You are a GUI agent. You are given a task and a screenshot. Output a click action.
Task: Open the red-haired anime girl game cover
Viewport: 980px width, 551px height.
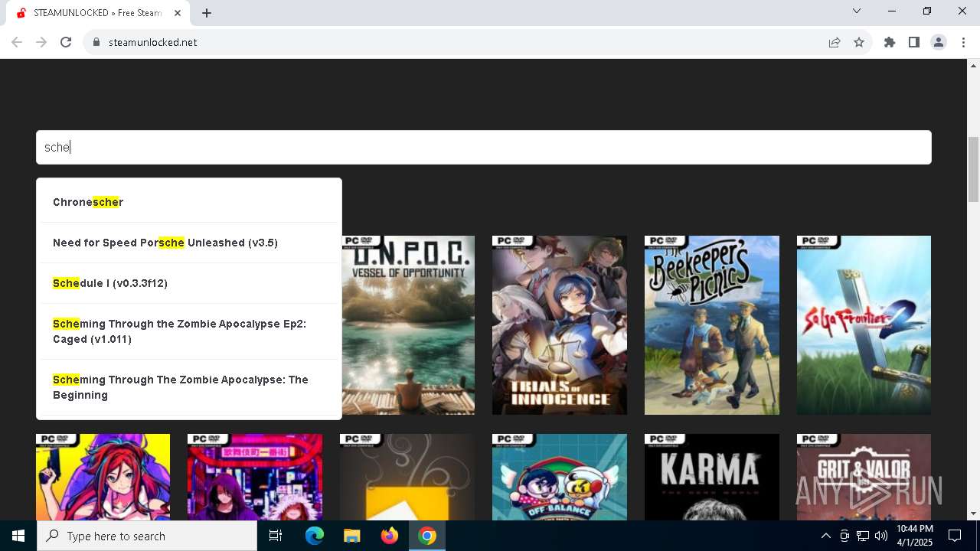[103, 477]
